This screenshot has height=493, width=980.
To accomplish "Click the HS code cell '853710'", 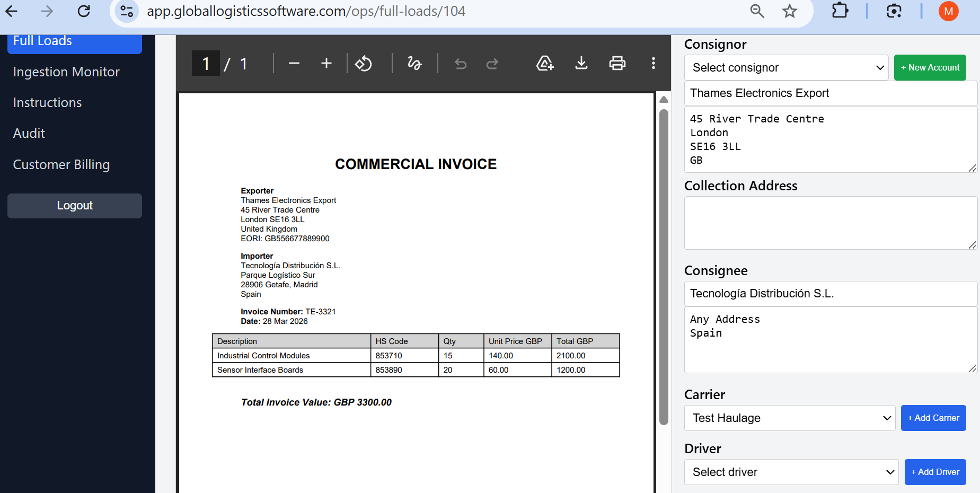I will coord(405,356).
